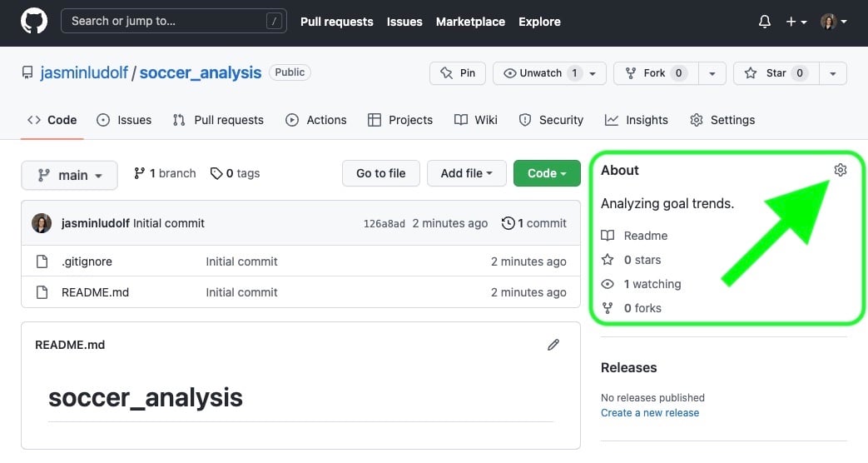This screenshot has height=463, width=868.
Task: View 0 tags link
Action: pyautogui.click(x=236, y=173)
